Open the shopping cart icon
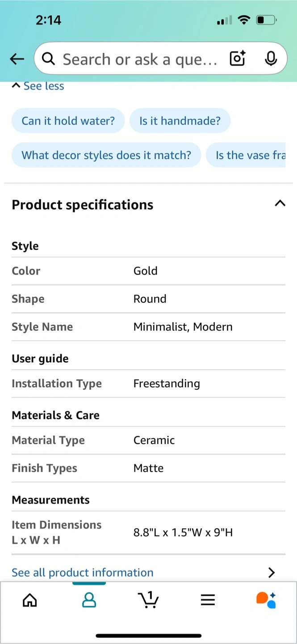Image resolution: width=297 pixels, height=644 pixels. tap(148, 600)
